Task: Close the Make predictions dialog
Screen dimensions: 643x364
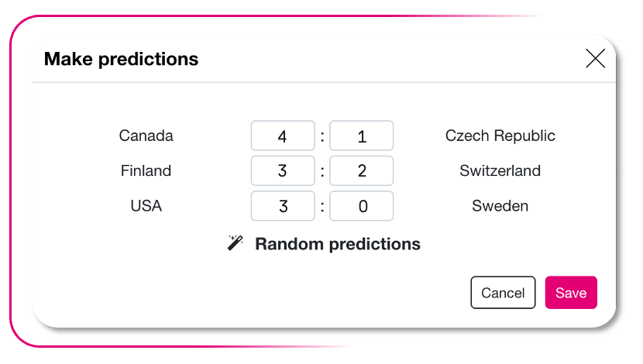Action: pos(595,58)
